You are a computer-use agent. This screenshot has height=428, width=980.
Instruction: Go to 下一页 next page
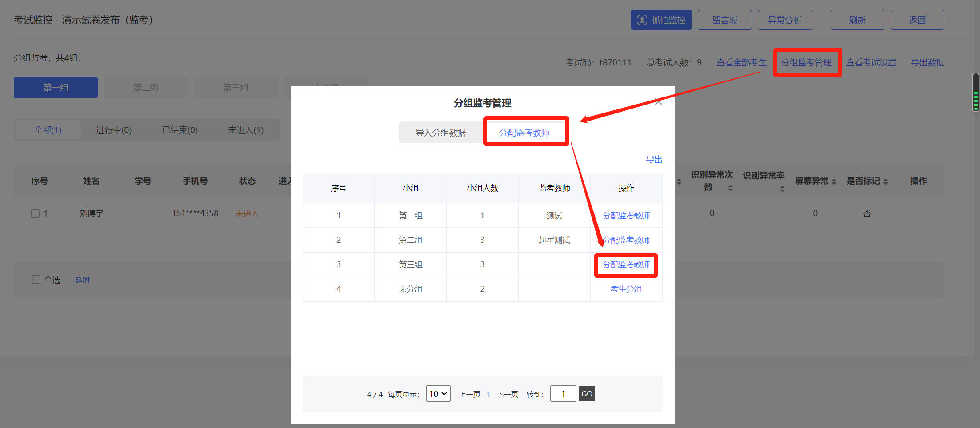point(508,394)
